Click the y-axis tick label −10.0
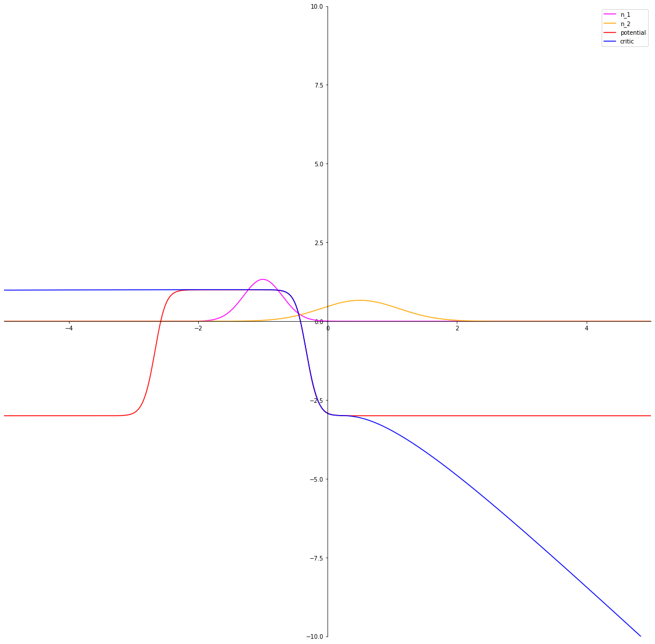 pos(315,636)
